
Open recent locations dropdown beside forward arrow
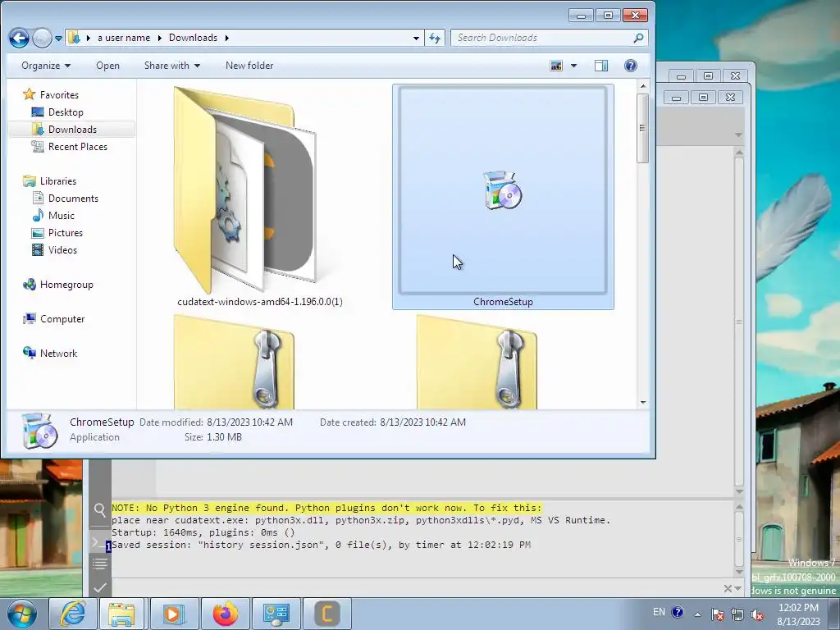tap(58, 38)
